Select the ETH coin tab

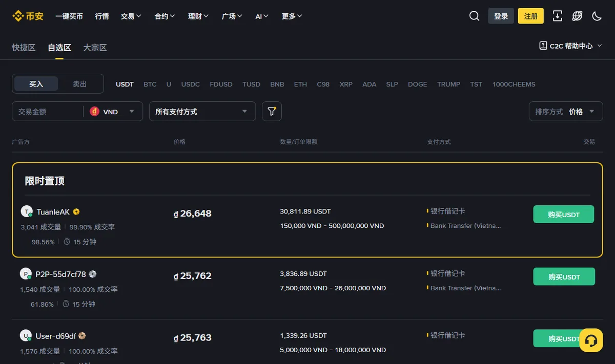tap(300, 84)
